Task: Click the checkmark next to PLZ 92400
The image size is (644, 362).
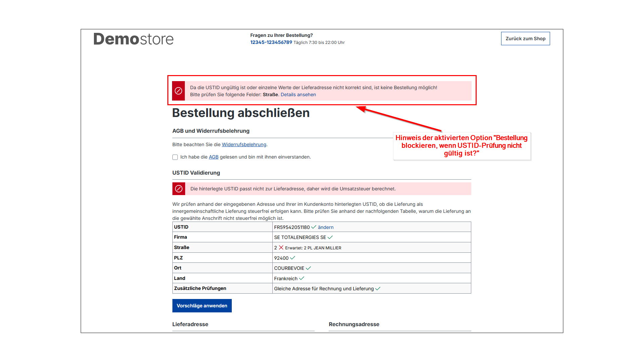Action: pos(292,258)
